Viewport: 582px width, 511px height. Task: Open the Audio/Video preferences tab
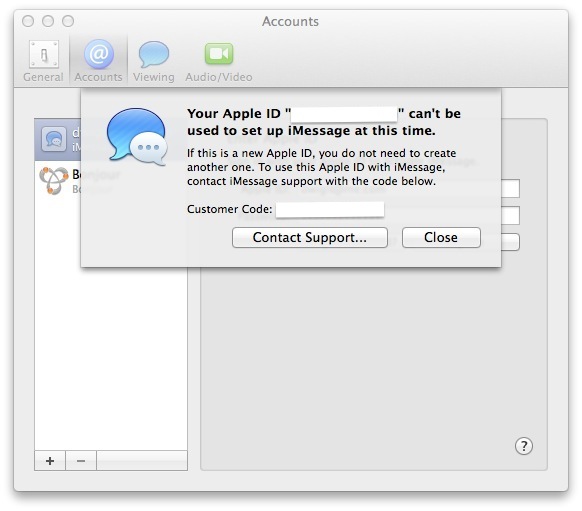(219, 61)
